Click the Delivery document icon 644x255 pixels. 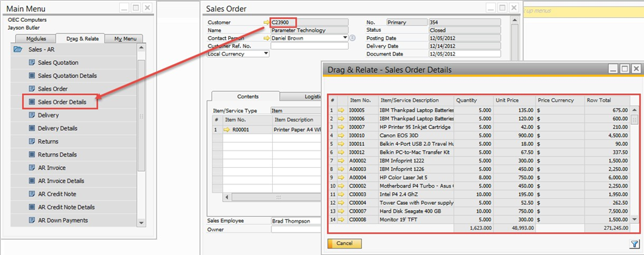pos(32,115)
